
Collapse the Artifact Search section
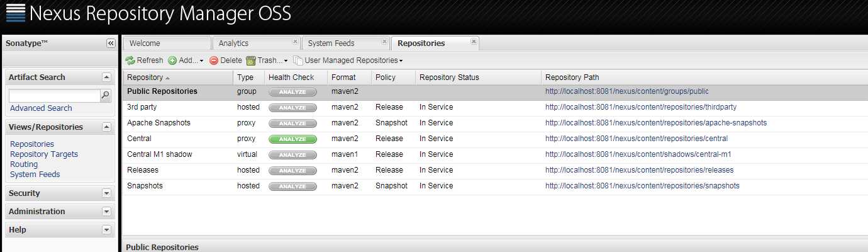point(106,77)
